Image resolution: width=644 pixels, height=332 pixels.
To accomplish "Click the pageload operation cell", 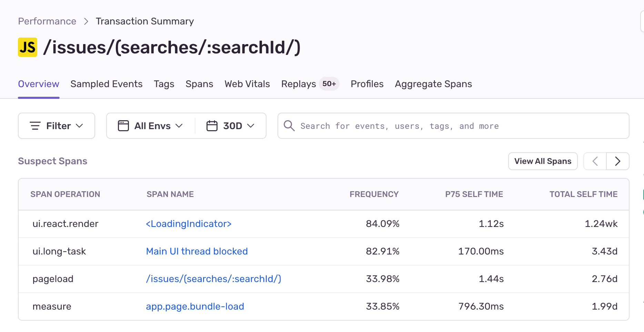I will [53, 279].
